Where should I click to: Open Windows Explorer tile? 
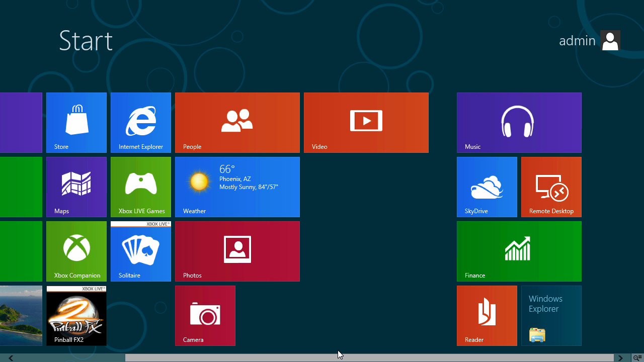click(x=551, y=316)
